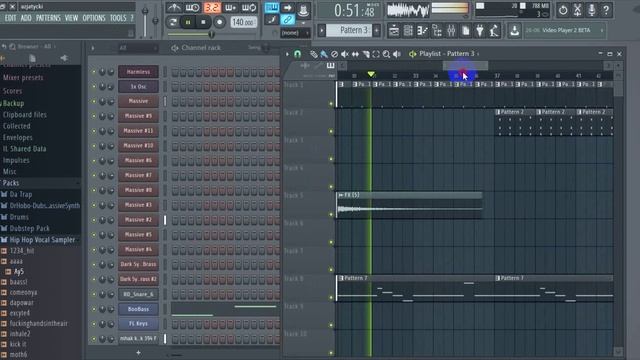Select the 3x Osc channel button
This screenshot has width=640, height=360.
[x=138, y=87]
